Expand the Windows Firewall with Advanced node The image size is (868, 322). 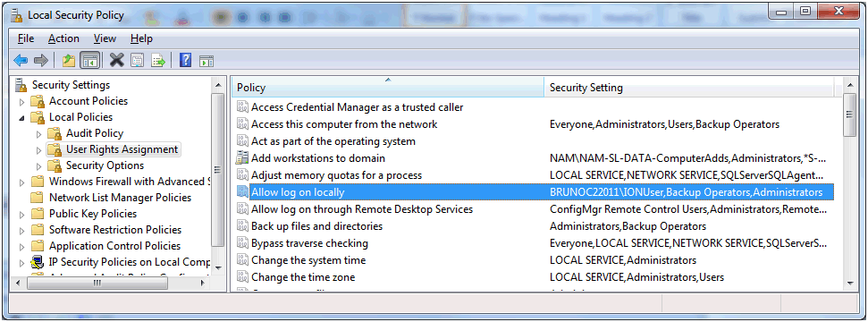point(22,182)
